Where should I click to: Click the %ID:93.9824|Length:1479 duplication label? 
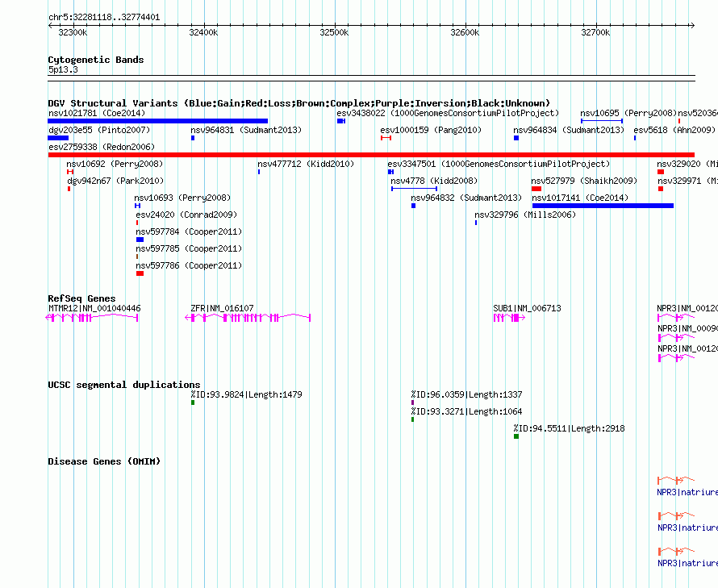[x=246, y=394]
